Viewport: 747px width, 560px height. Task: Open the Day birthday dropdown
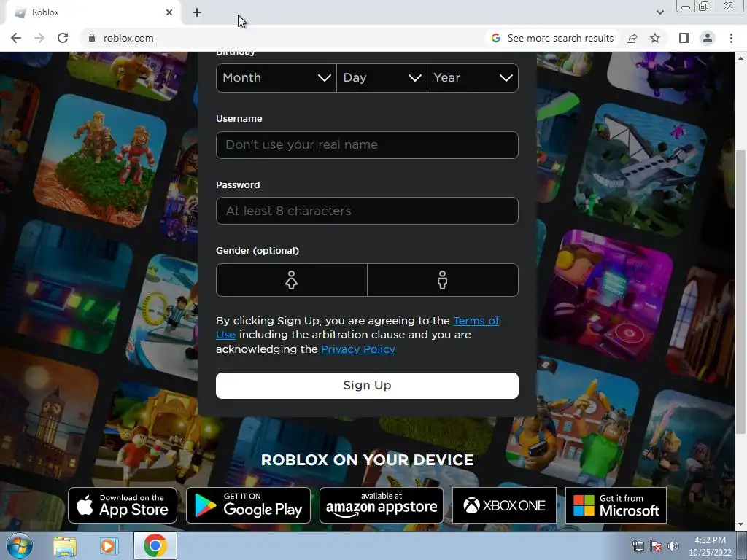pos(382,77)
